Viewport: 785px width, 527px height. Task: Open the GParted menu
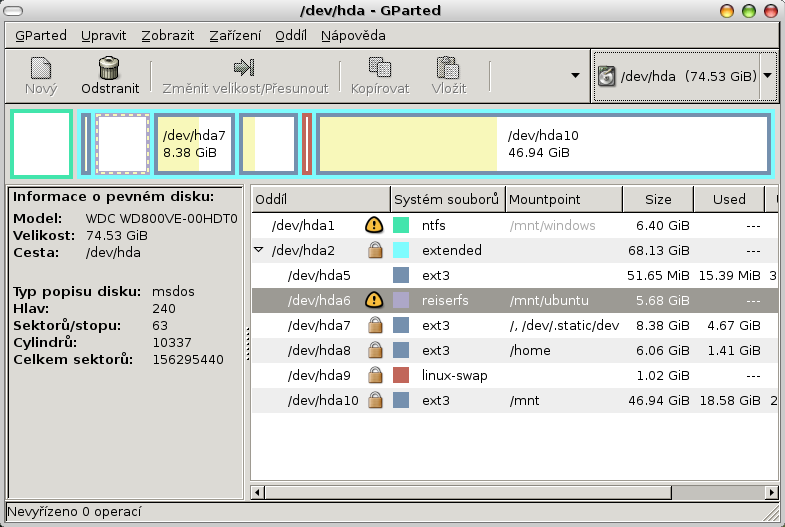tap(41, 36)
